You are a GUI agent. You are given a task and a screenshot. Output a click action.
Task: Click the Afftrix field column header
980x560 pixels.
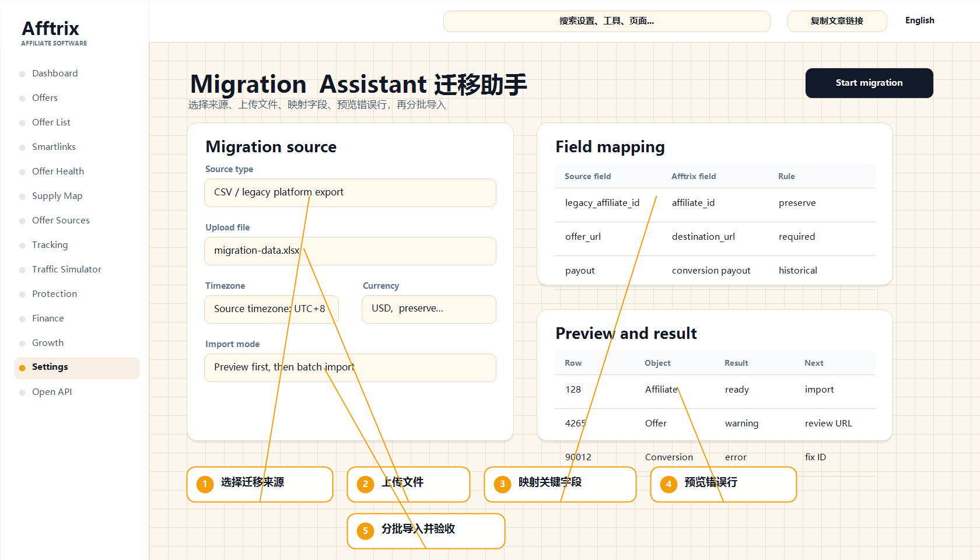click(694, 176)
